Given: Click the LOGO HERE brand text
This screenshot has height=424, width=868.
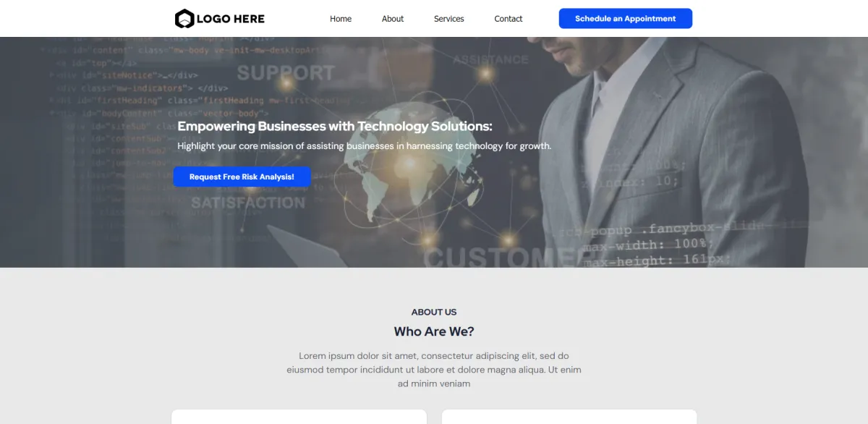Looking at the screenshot, I should 230,19.
